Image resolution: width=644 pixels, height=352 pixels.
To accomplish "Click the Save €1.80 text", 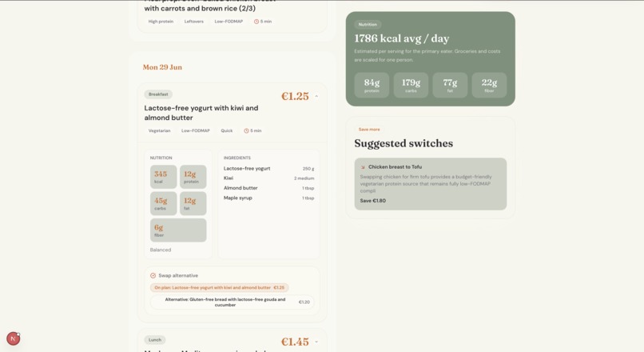I will (x=373, y=201).
